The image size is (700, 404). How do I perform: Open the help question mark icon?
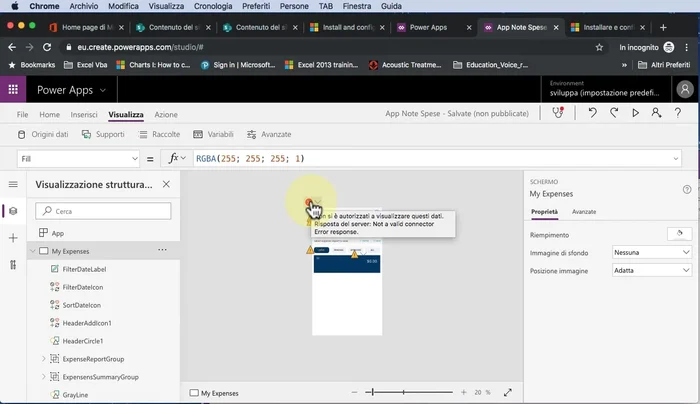678,113
